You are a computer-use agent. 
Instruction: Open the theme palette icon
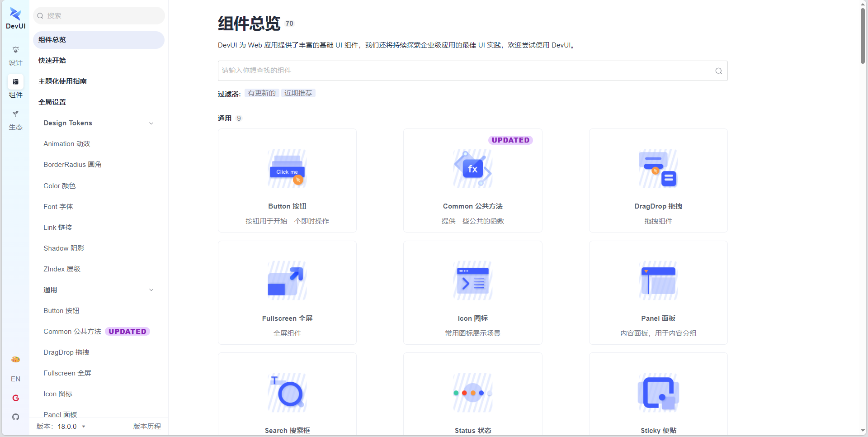tap(15, 360)
